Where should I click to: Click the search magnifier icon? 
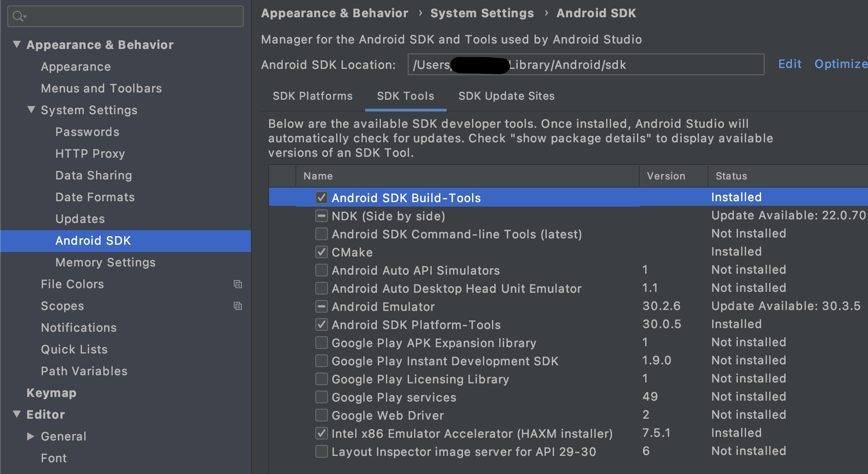pos(19,17)
